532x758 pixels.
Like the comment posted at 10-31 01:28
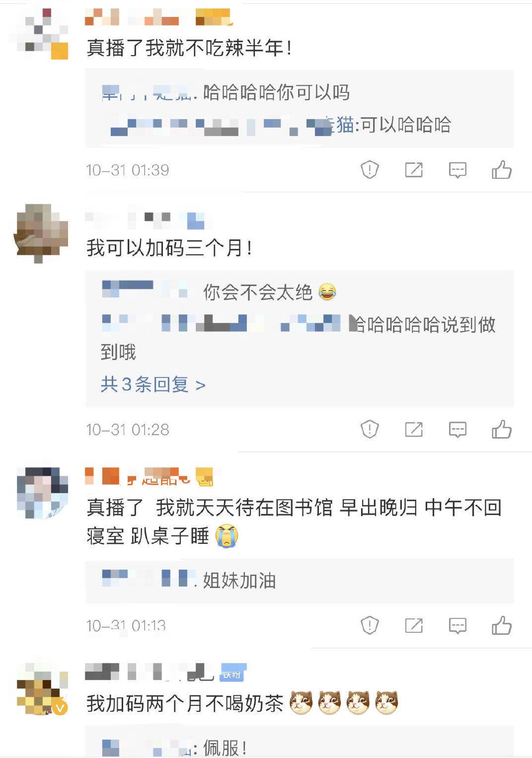[x=502, y=429]
